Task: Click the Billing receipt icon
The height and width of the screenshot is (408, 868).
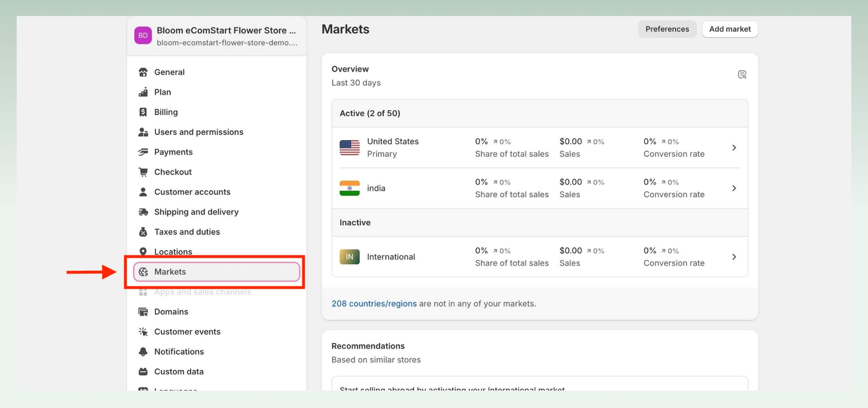Action: (143, 112)
